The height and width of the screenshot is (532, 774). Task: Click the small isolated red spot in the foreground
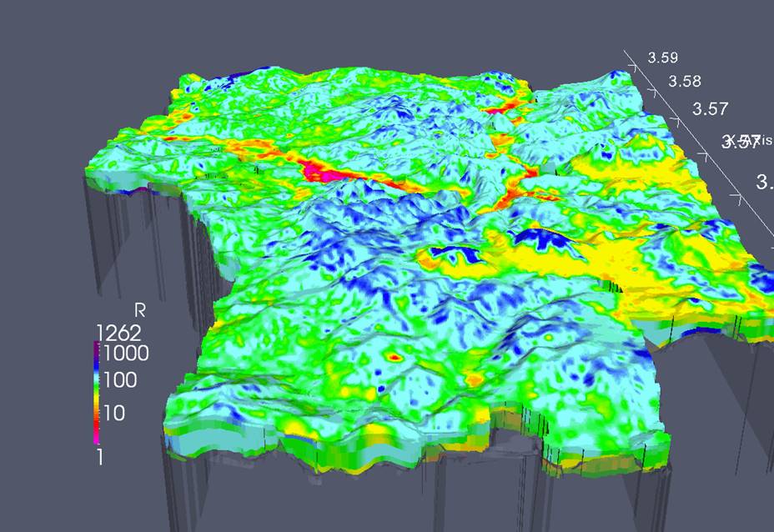coord(395,356)
